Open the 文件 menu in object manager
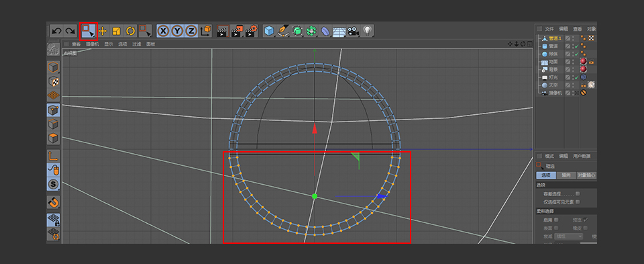 tap(549, 29)
